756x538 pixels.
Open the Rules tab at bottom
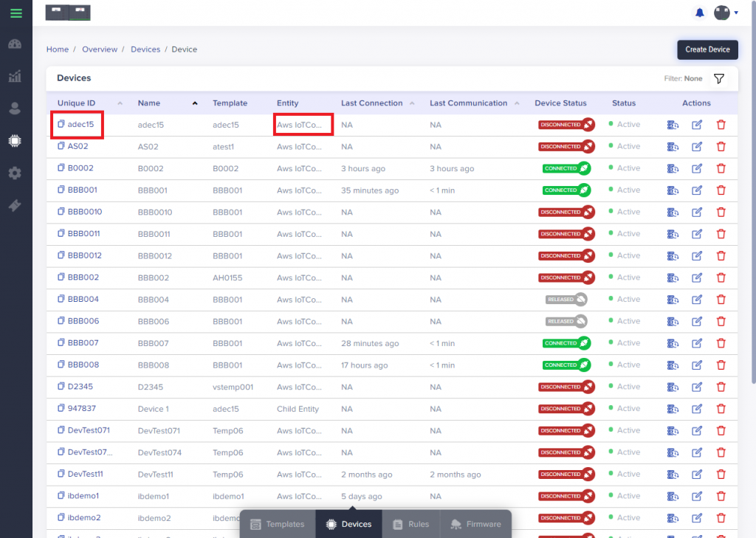410,524
